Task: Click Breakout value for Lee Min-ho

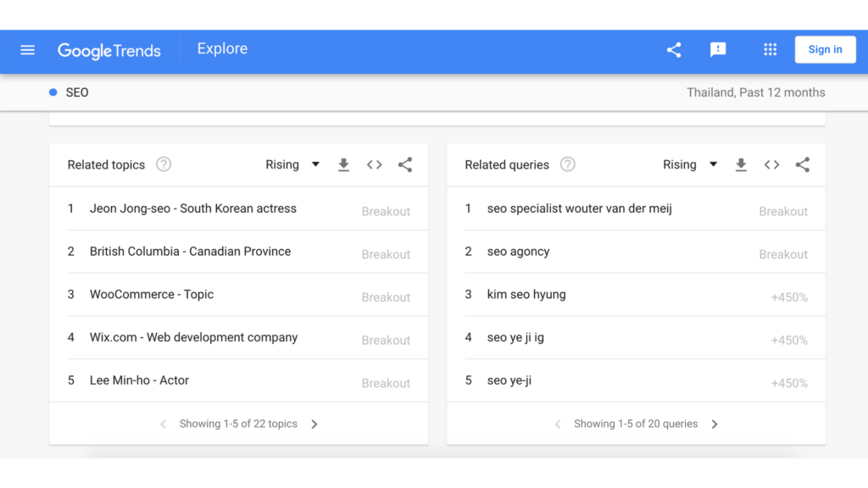Action: (386, 384)
